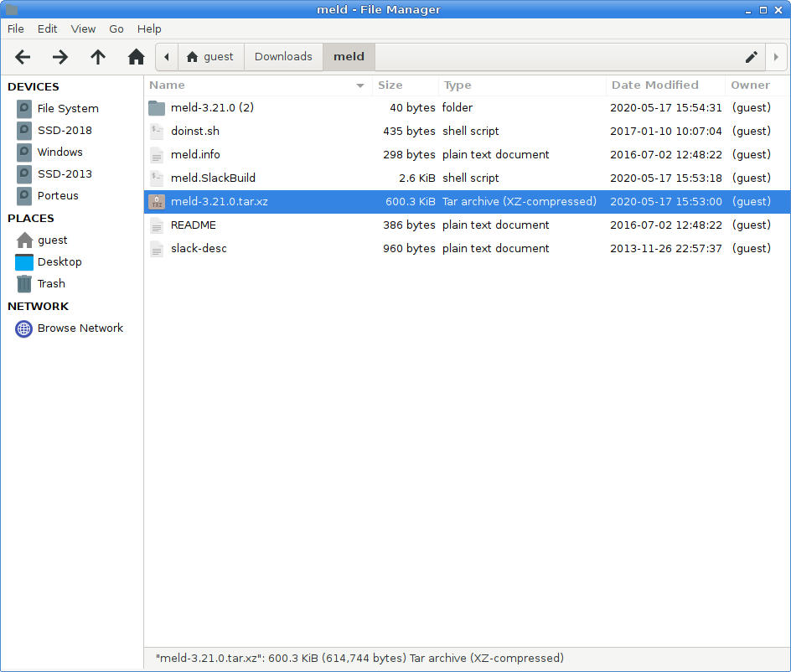The image size is (791, 672).
Task: Go back with the left arrow icon
Action: 22,57
